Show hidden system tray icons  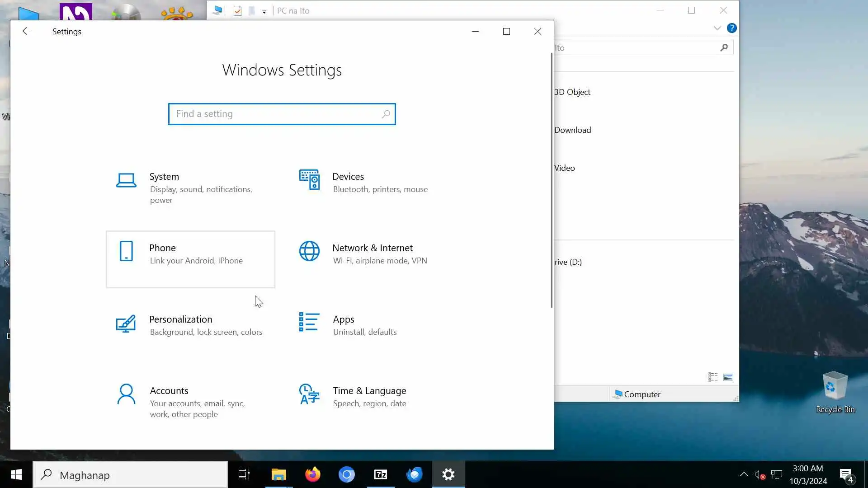[x=744, y=474]
